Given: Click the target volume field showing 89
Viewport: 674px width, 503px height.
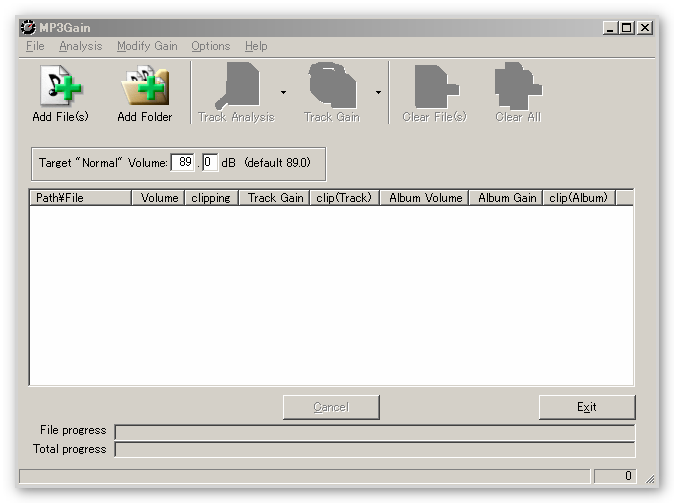Looking at the screenshot, I should click(x=182, y=163).
